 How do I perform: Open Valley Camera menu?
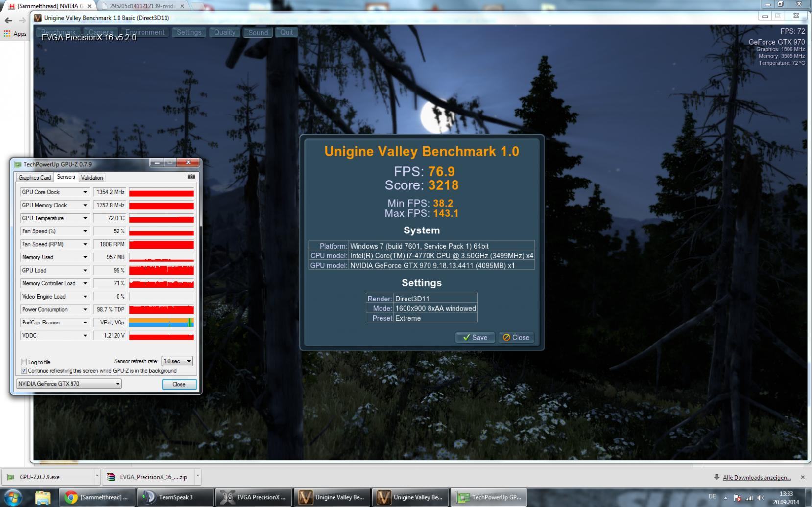click(x=100, y=32)
